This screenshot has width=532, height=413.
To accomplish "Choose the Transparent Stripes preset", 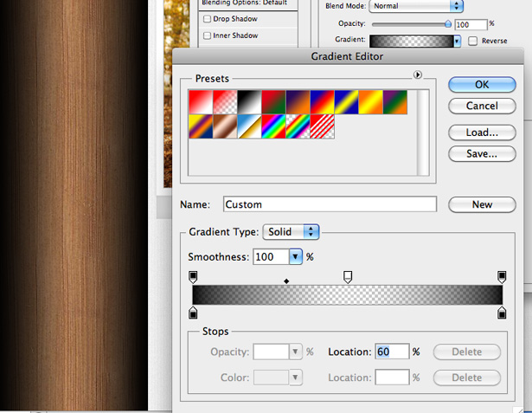I will [322, 126].
